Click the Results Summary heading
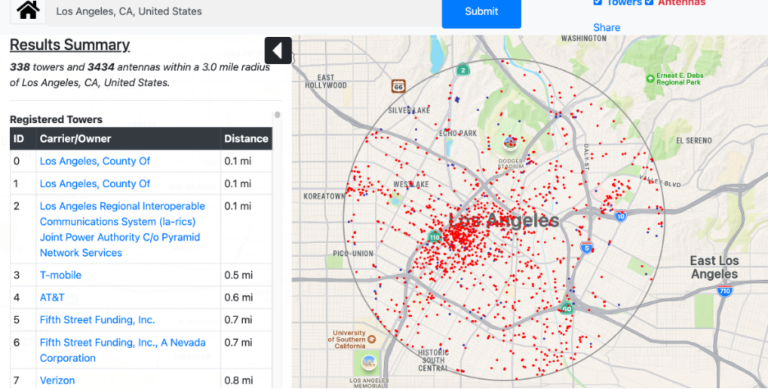The width and height of the screenshot is (768, 389). click(x=70, y=45)
